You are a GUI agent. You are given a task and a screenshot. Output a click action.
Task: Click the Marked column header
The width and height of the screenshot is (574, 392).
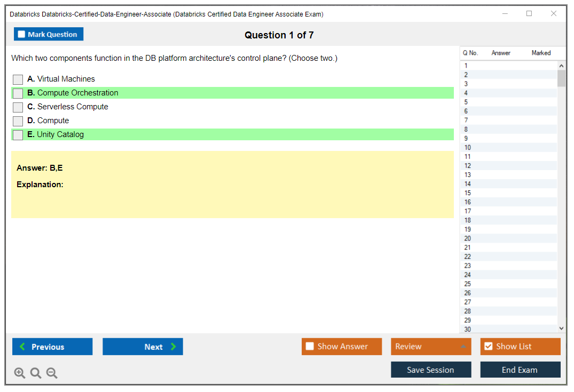[x=541, y=53]
